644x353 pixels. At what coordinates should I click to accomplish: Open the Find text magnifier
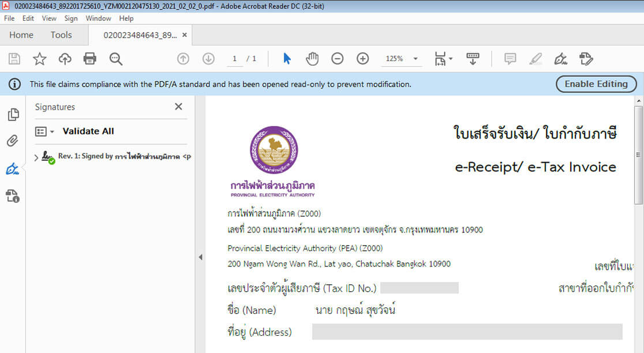(x=116, y=59)
